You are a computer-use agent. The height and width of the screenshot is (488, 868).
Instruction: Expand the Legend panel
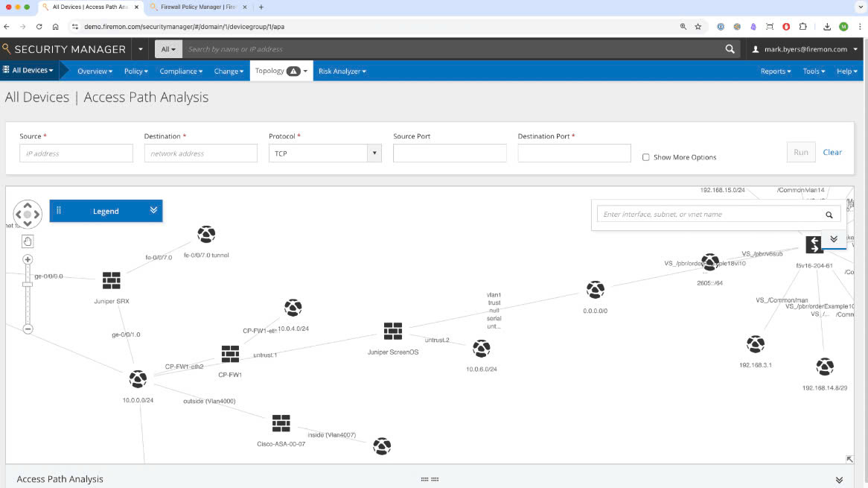(153, 211)
